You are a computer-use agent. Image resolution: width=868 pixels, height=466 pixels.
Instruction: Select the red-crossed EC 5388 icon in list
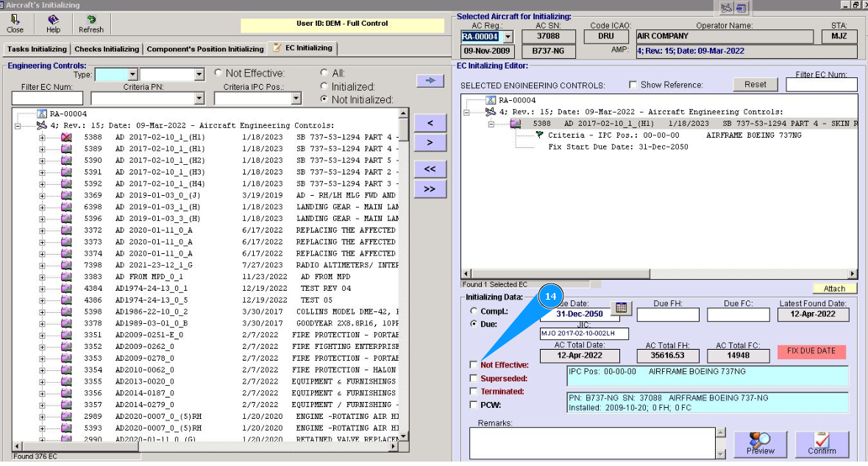66,137
